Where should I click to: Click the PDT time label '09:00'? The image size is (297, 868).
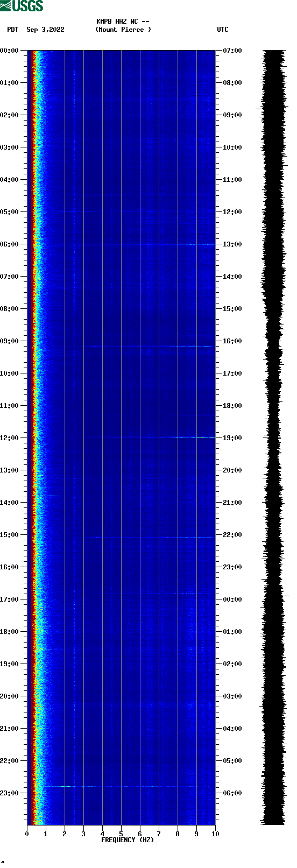pos(10,341)
